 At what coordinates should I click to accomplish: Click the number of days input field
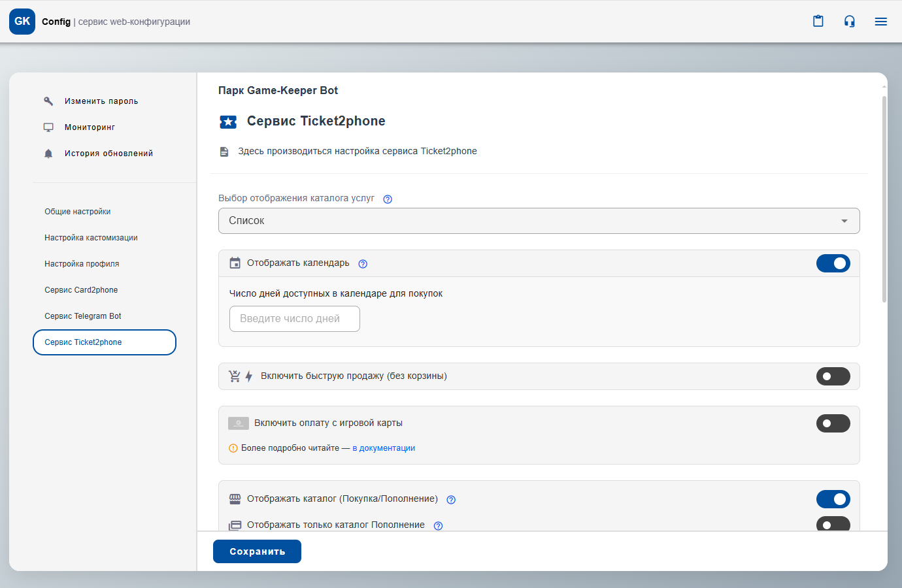pos(294,319)
